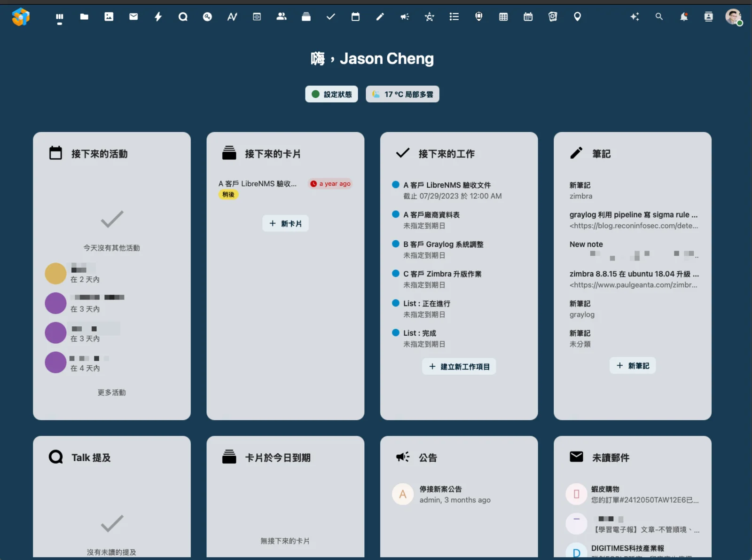Open the Nextcloud logo home link
Screen dimensions: 752x560
[21, 17]
